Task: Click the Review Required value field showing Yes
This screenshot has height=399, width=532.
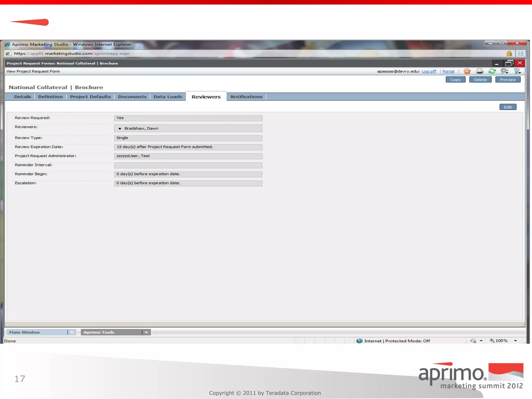Action: pyautogui.click(x=188, y=118)
